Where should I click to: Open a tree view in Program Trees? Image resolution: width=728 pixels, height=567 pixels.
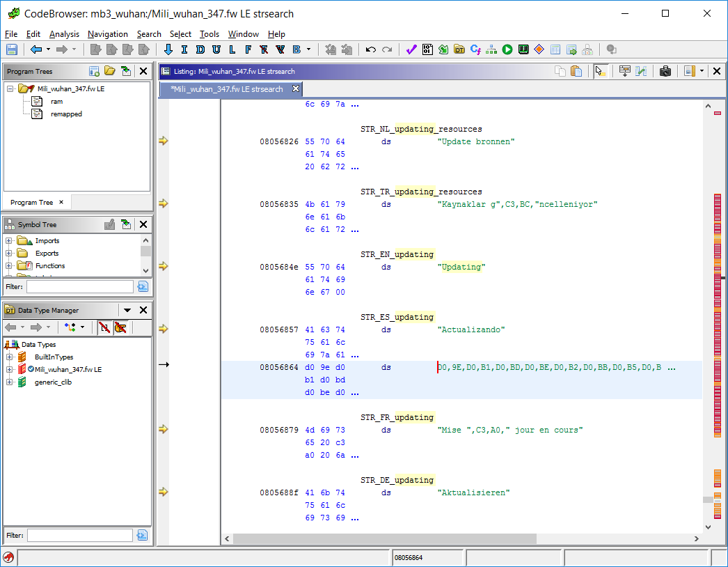pos(109,70)
